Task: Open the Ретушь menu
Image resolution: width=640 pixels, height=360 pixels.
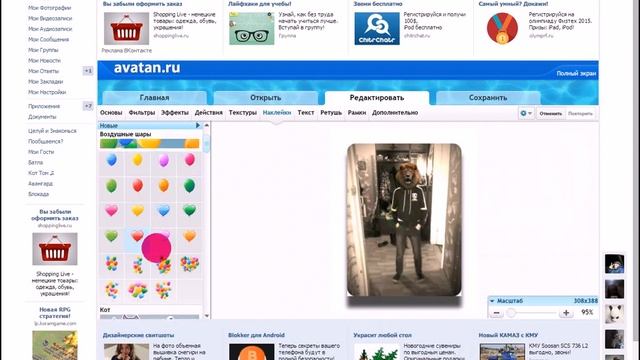Action: (x=331, y=113)
